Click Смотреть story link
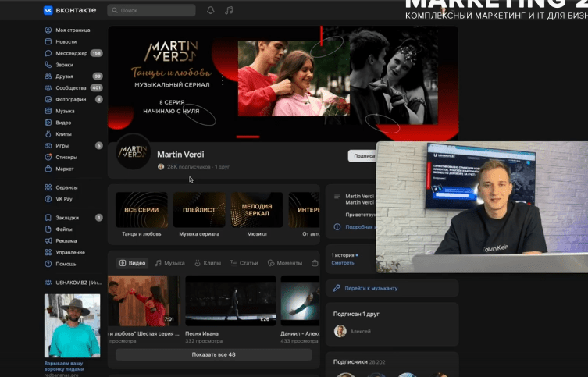This screenshot has width=588, height=377. point(343,263)
